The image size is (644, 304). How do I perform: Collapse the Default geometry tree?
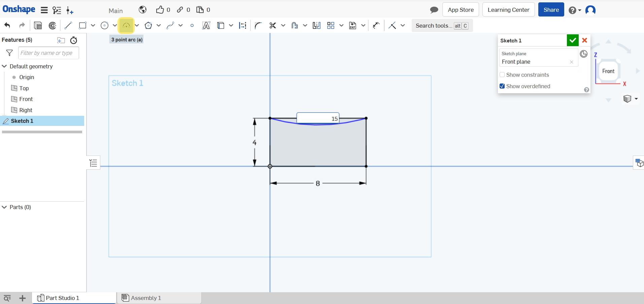(4, 66)
